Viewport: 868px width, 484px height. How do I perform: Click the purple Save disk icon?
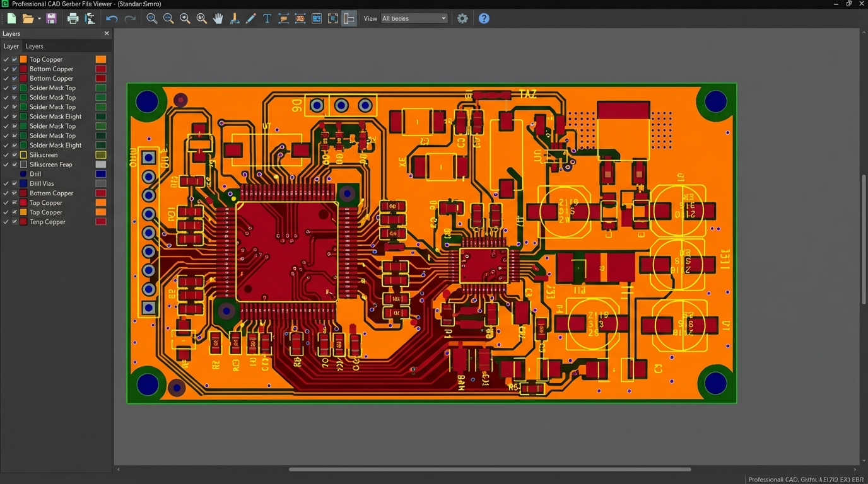51,19
